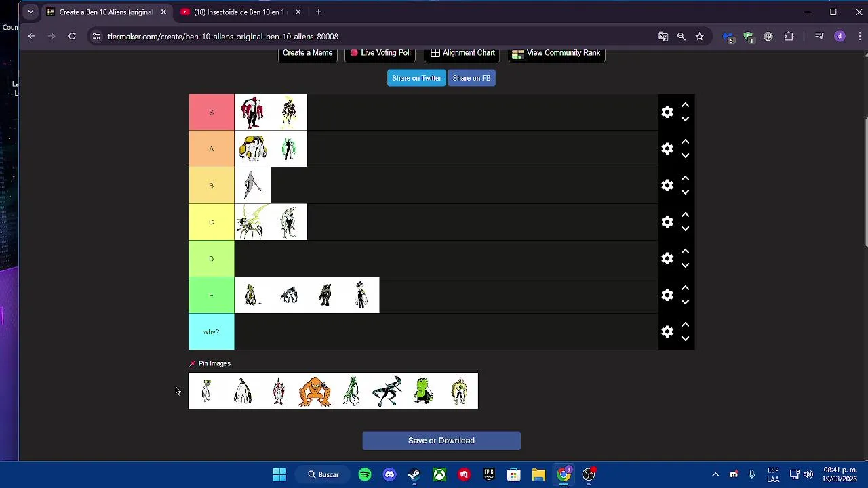Click the down arrow of the B tier row
This screenshot has width=868, height=488.
click(x=685, y=192)
